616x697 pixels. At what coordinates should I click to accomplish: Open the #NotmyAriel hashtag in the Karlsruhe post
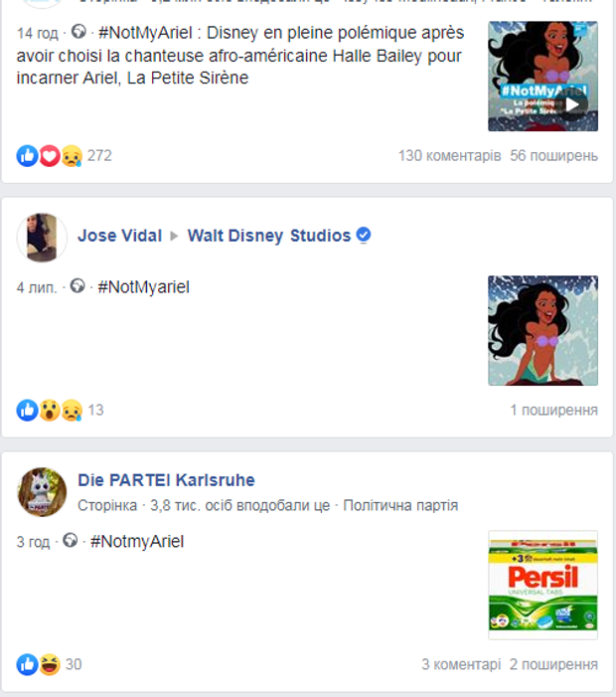tap(137, 542)
